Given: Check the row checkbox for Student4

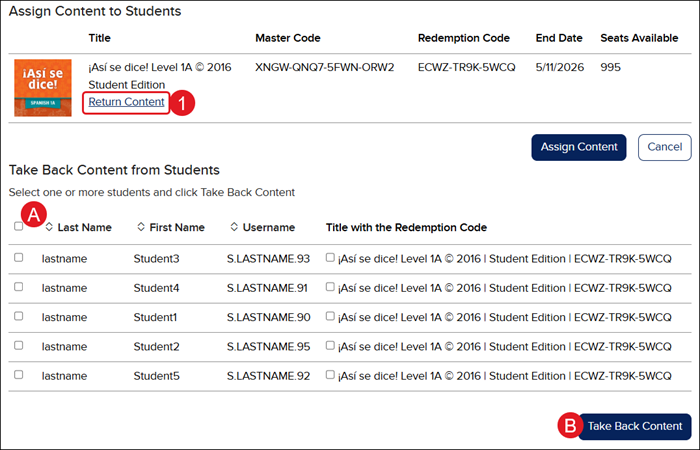Looking at the screenshot, I should (19, 287).
